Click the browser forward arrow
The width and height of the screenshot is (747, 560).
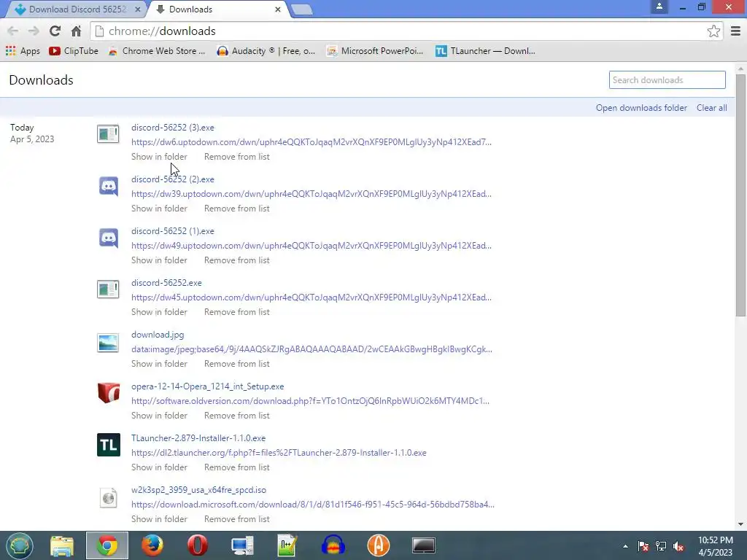pos(34,31)
